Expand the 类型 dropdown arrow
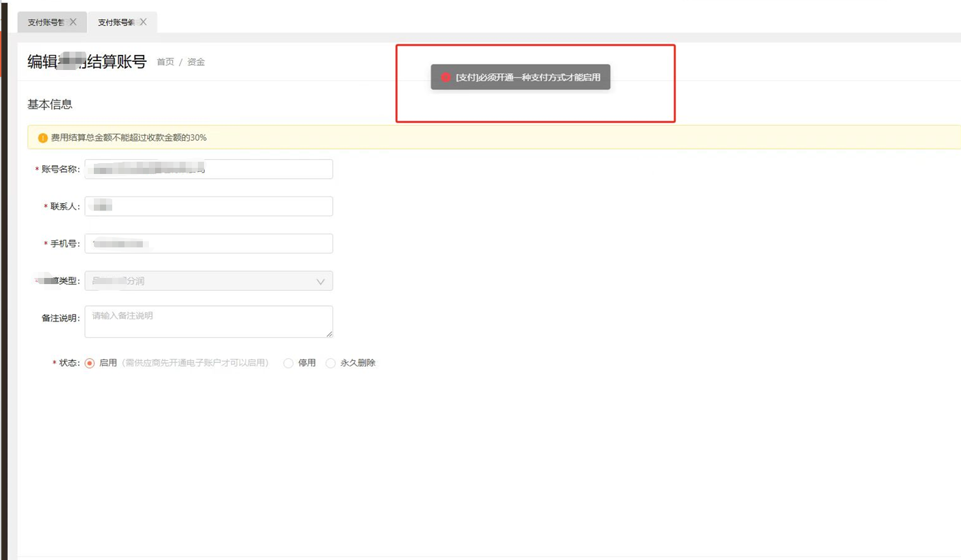The height and width of the screenshot is (560, 961). [x=320, y=281]
